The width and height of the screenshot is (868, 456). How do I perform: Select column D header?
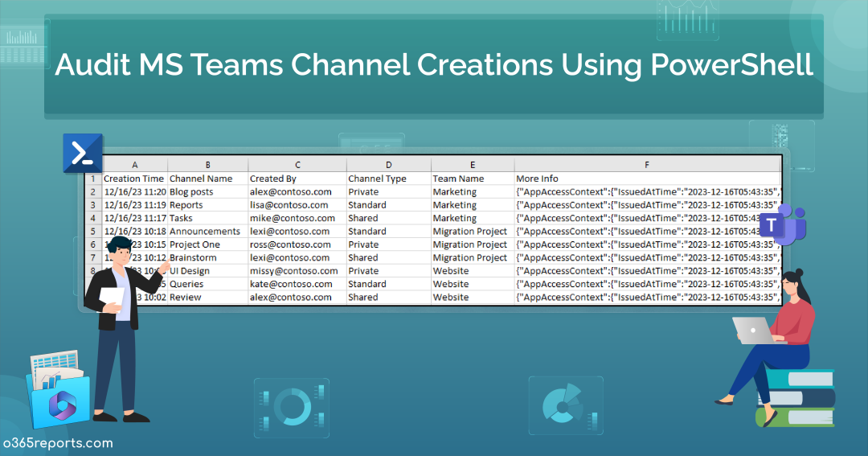tap(389, 165)
